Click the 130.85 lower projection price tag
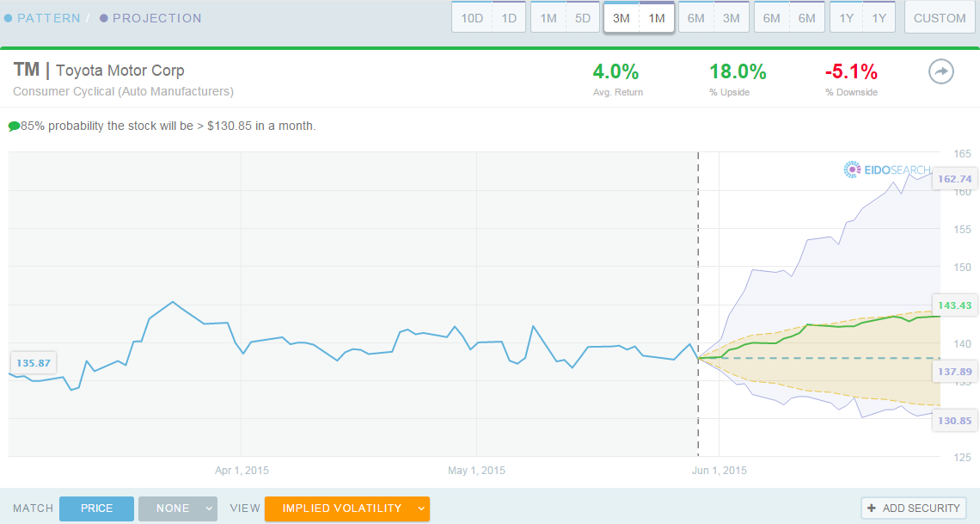 click(x=955, y=421)
